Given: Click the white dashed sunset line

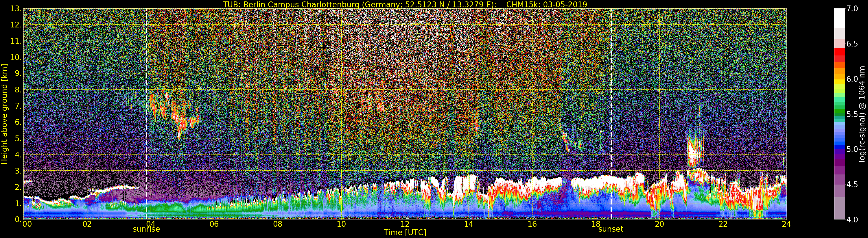Looking at the screenshot, I should 611,114.
